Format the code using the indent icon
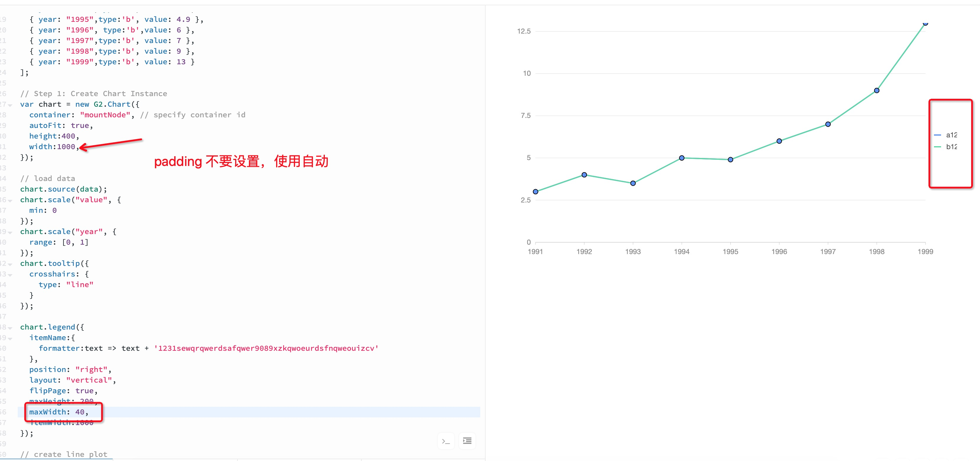 467,441
